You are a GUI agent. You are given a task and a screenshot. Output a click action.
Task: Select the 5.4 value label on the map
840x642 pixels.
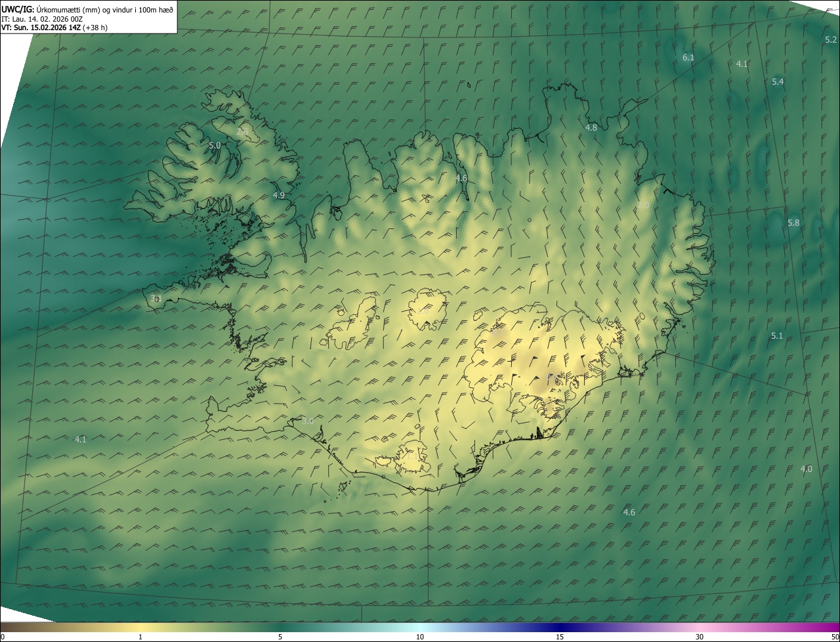778,81
